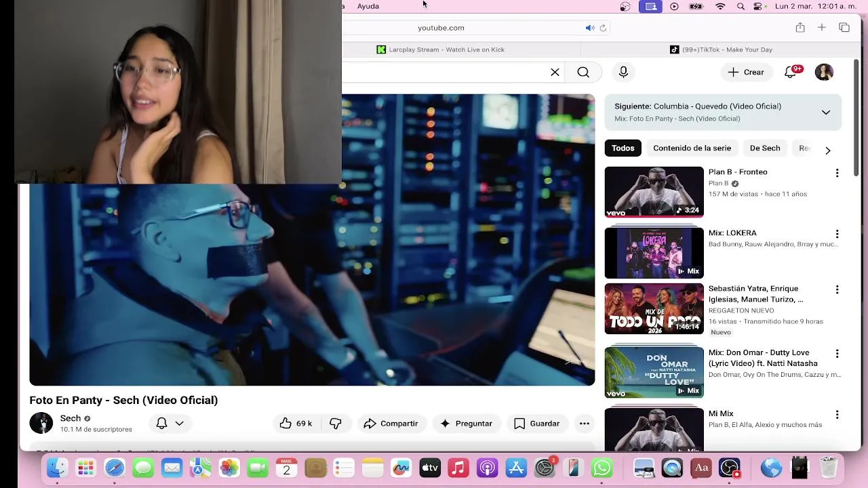Image resolution: width=868 pixels, height=488 pixels.
Task: Open Spotlight search in the menu bar
Action: tap(741, 6)
